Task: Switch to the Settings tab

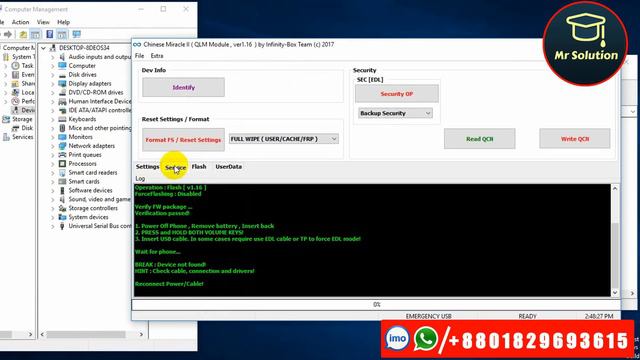Action: (x=147, y=167)
